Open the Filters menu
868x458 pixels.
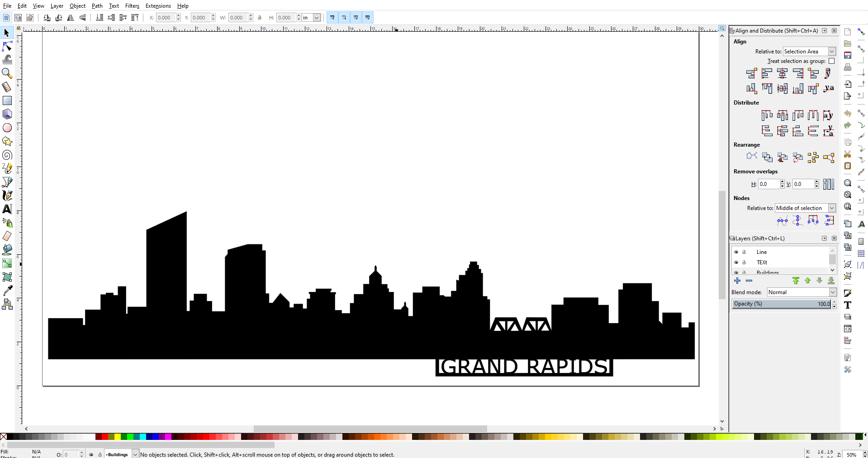pyautogui.click(x=132, y=6)
